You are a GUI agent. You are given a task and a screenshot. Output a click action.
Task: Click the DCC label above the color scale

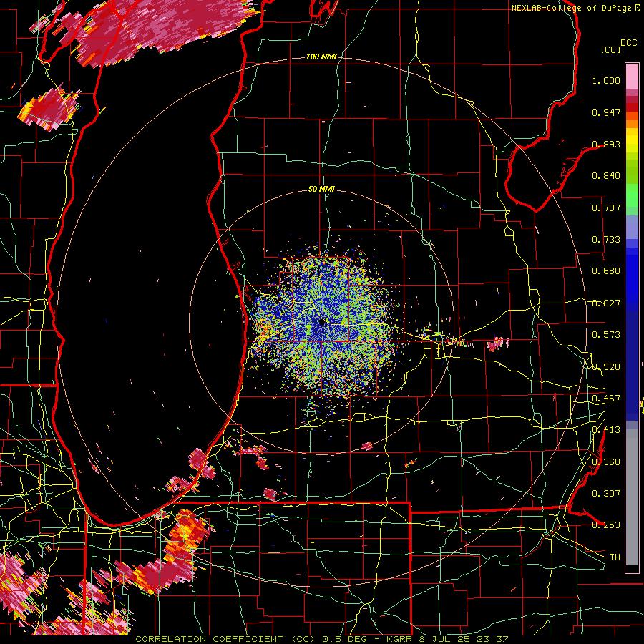coord(628,43)
